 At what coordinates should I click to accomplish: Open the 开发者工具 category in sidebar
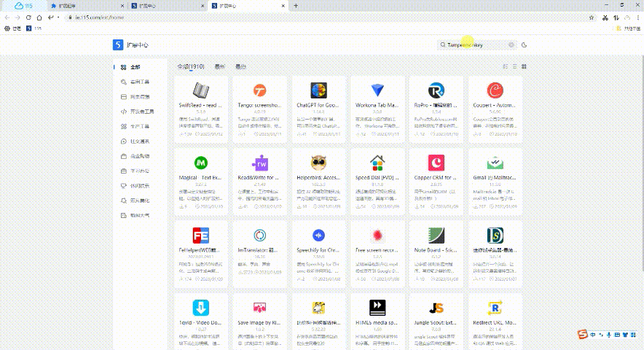point(141,112)
